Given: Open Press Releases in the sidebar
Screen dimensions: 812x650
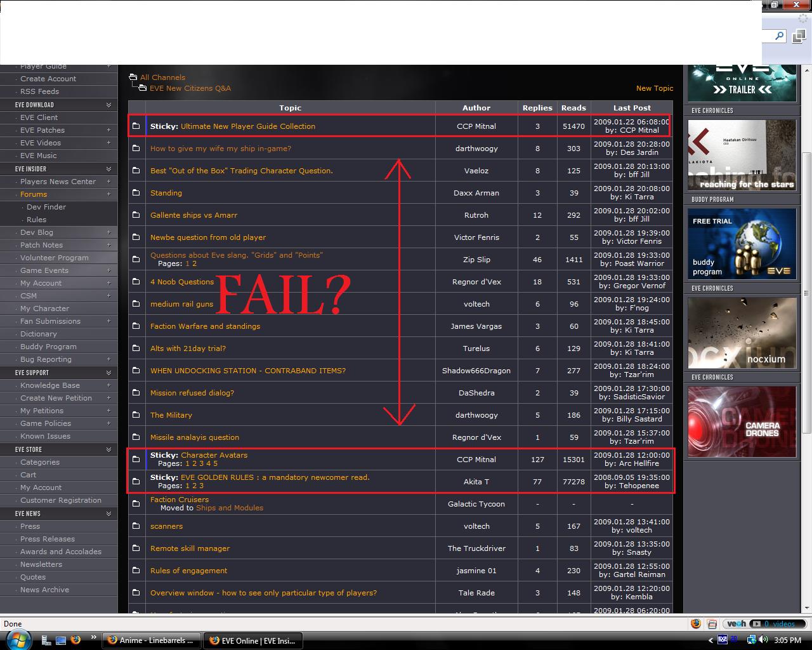Looking at the screenshot, I should pos(47,539).
